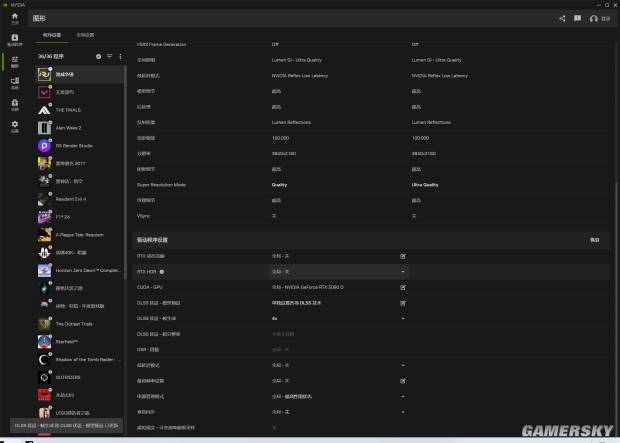620x443 pixels.
Task: Open the Drivers section in the sidebar
Action: tap(15, 40)
